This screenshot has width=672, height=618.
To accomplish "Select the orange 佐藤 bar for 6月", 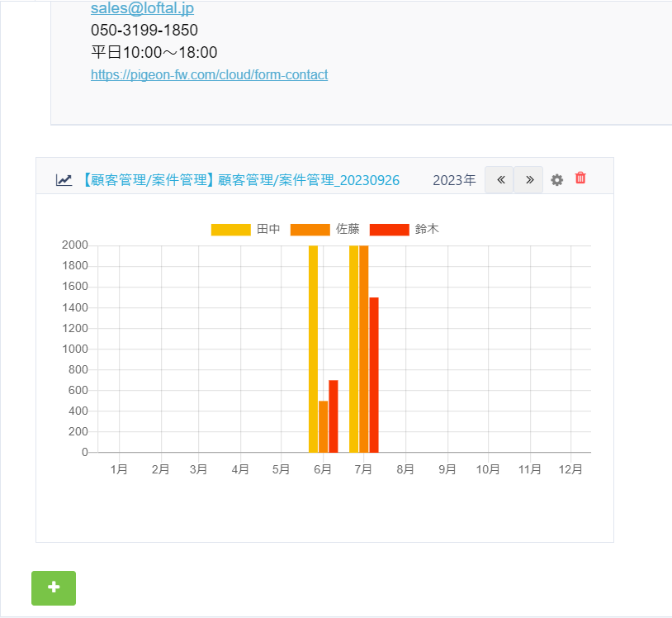I will click(x=324, y=426).
